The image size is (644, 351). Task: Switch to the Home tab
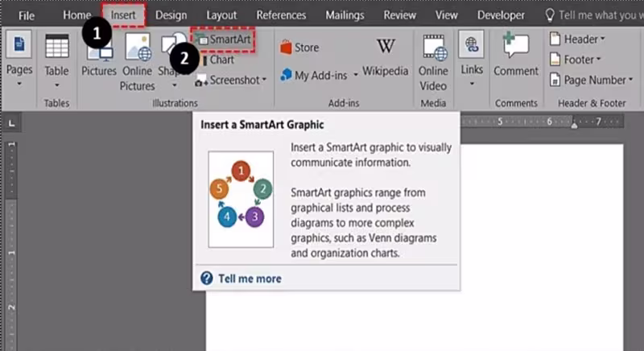[76, 15]
